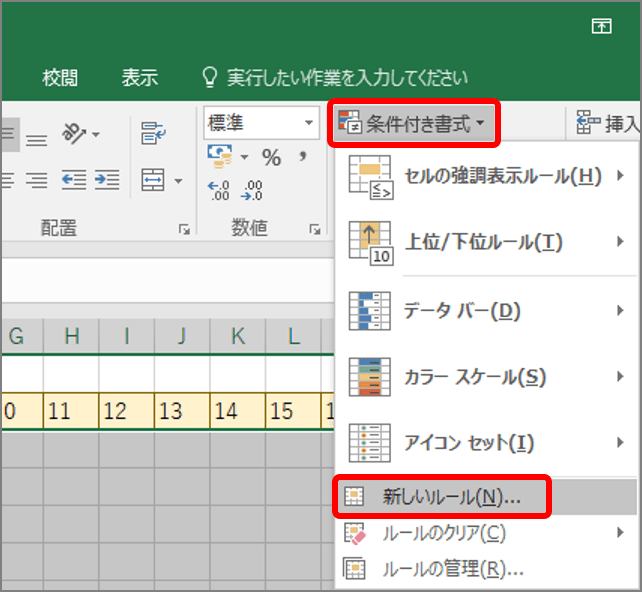Apply comma style icon

coord(303,156)
